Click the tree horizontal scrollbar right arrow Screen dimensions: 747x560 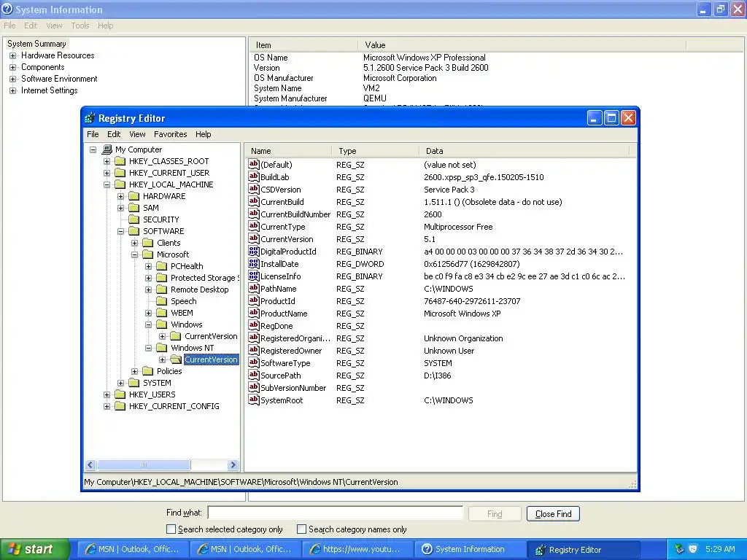(233, 464)
